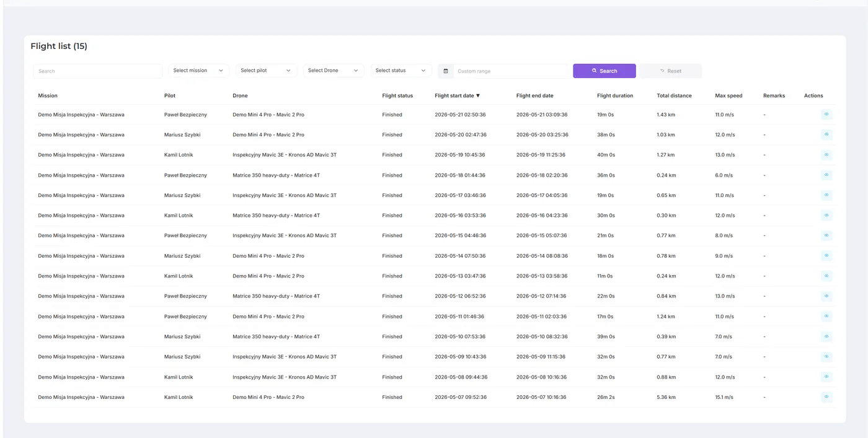Select distance value 5.36 km
Viewport: 868px width, 438px height.
click(x=666, y=397)
